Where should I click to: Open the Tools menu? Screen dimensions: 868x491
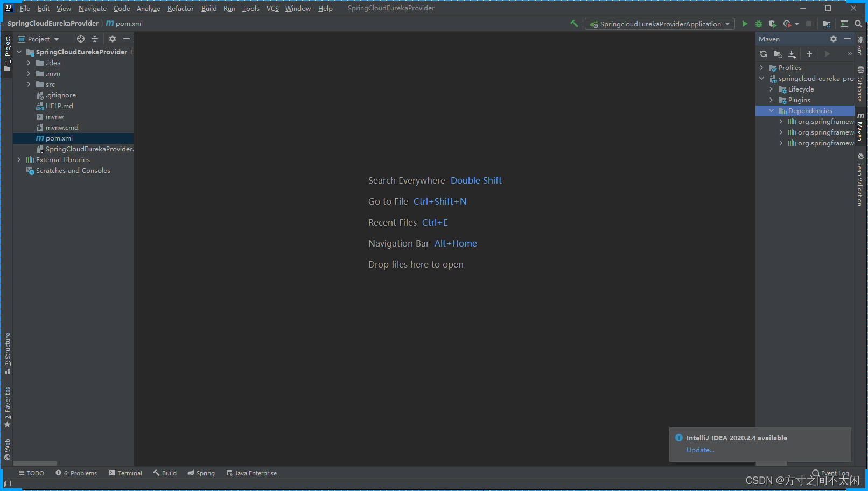click(250, 8)
